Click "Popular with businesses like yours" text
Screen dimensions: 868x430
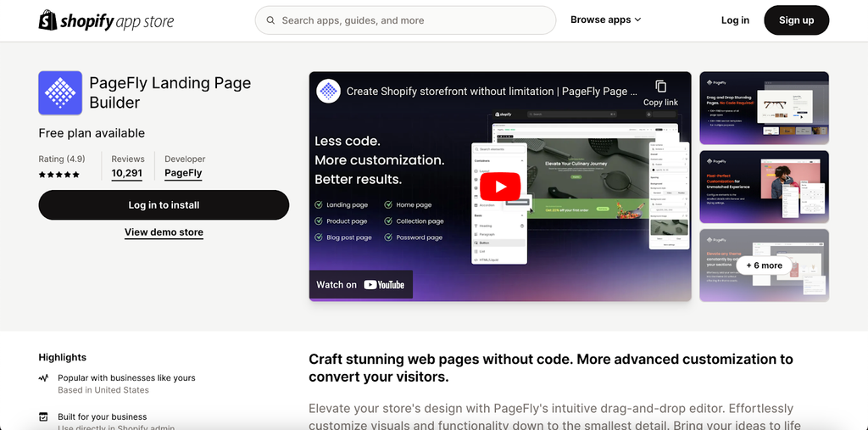click(x=126, y=378)
